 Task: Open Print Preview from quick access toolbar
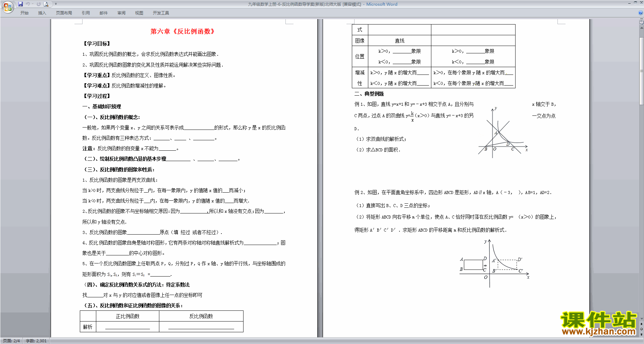point(46,4)
